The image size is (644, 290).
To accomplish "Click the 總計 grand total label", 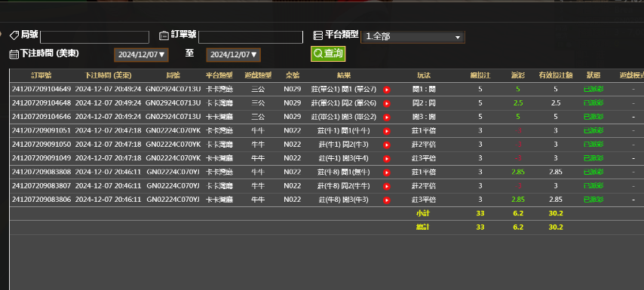I will (x=423, y=227).
